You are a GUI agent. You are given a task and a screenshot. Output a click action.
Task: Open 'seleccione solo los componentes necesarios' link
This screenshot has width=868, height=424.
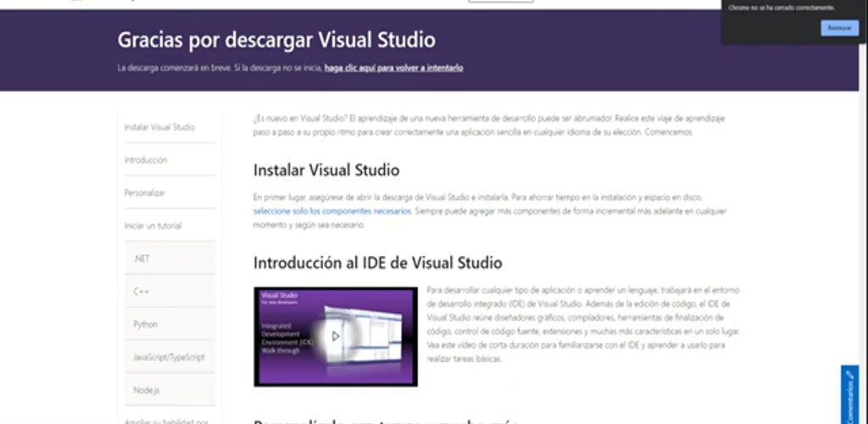pyautogui.click(x=332, y=211)
